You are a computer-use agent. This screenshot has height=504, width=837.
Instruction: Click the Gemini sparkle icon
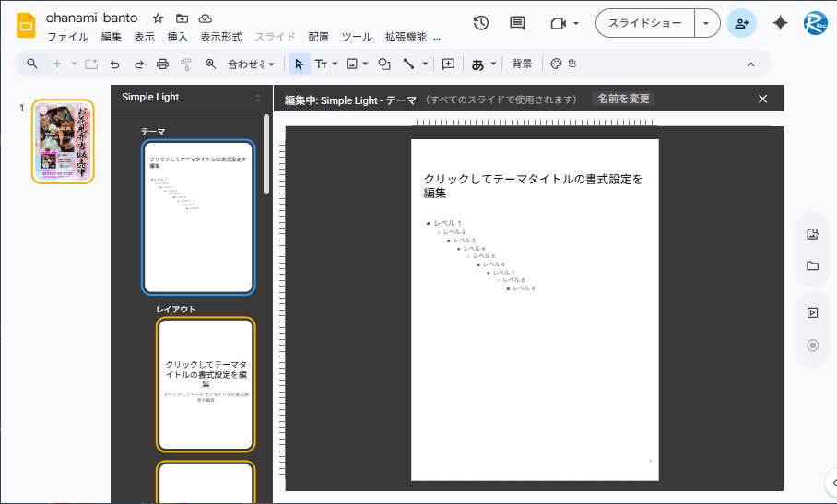(780, 23)
